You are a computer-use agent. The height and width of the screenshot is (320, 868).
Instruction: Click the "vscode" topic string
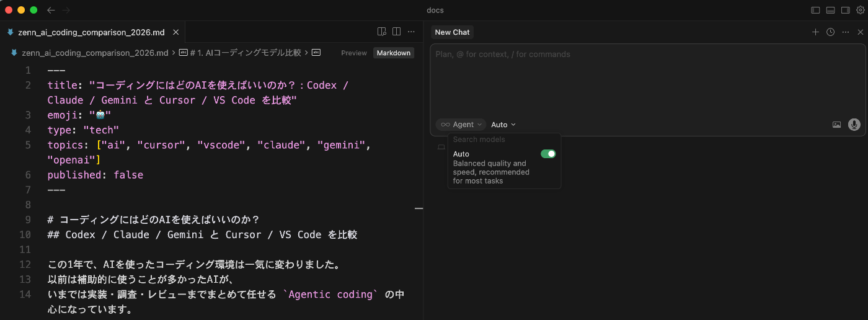point(221,145)
